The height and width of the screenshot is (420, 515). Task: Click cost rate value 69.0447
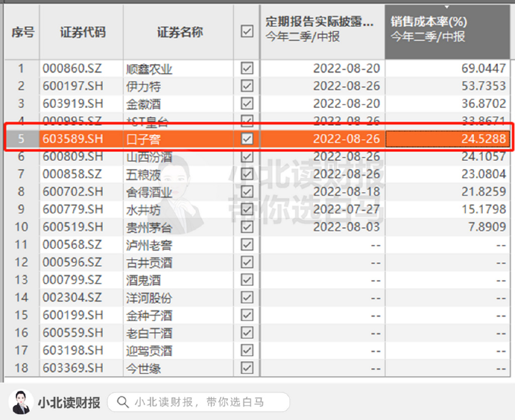coord(483,69)
